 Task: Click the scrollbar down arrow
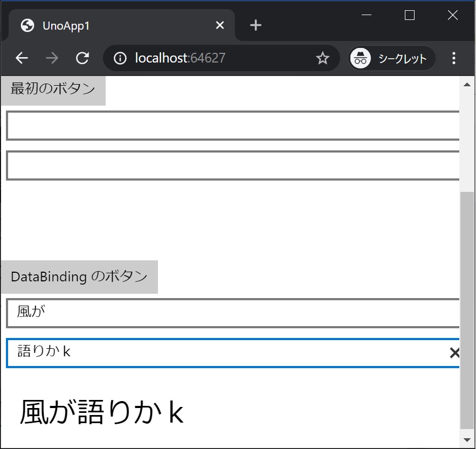[467, 440]
